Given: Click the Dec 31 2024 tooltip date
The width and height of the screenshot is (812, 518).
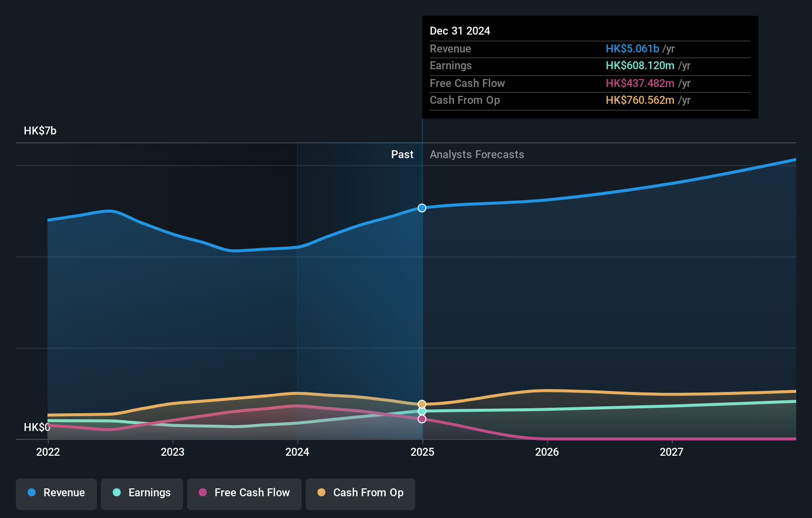Looking at the screenshot, I should coord(460,31).
